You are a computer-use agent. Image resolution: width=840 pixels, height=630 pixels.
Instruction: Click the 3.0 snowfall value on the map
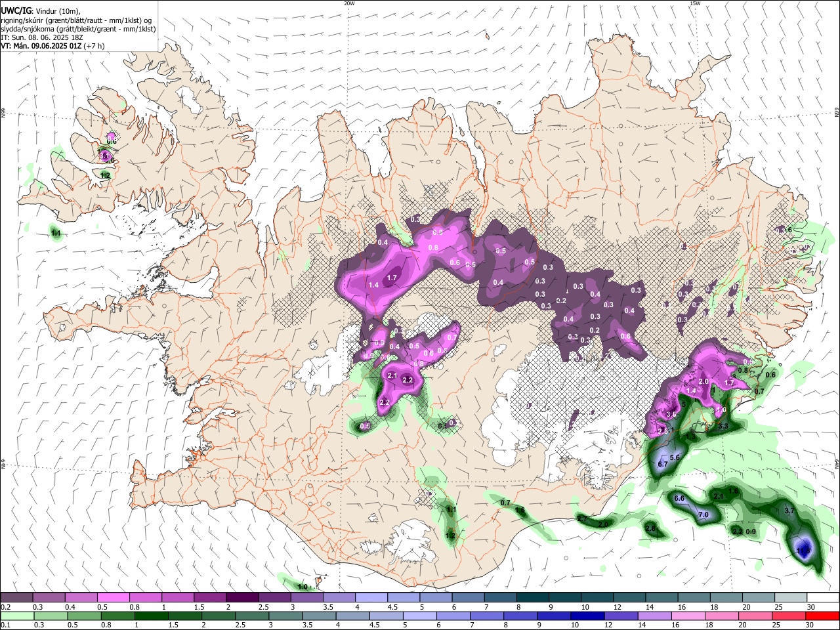tap(671, 415)
